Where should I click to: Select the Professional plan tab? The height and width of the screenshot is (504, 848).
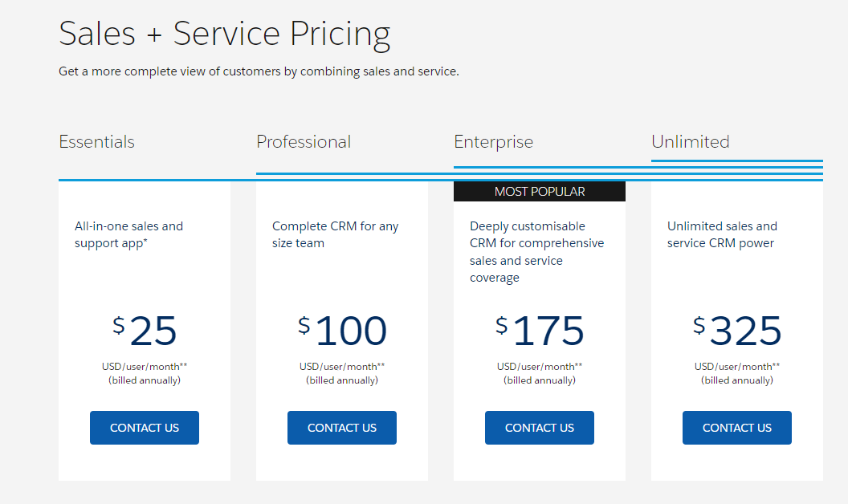coord(304,142)
